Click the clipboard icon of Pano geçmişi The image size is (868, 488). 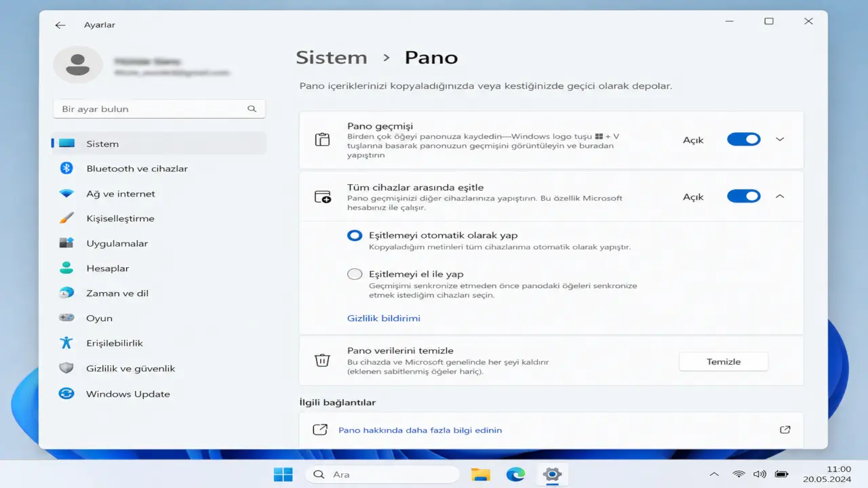pos(322,140)
